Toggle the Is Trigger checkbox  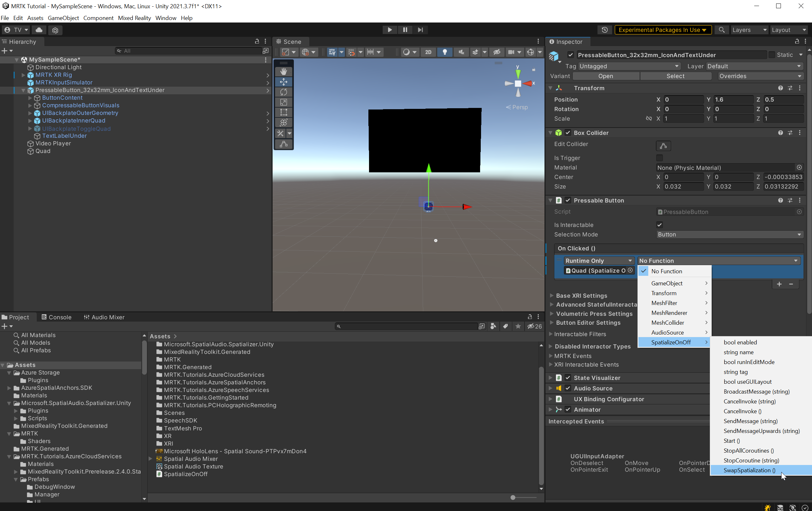pyautogui.click(x=660, y=158)
